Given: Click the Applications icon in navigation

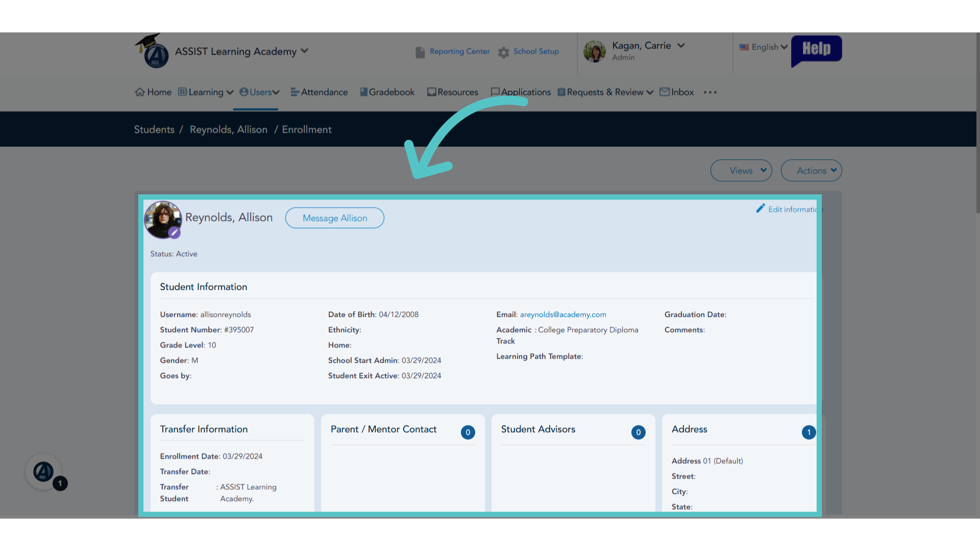Looking at the screenshot, I should tap(495, 92).
